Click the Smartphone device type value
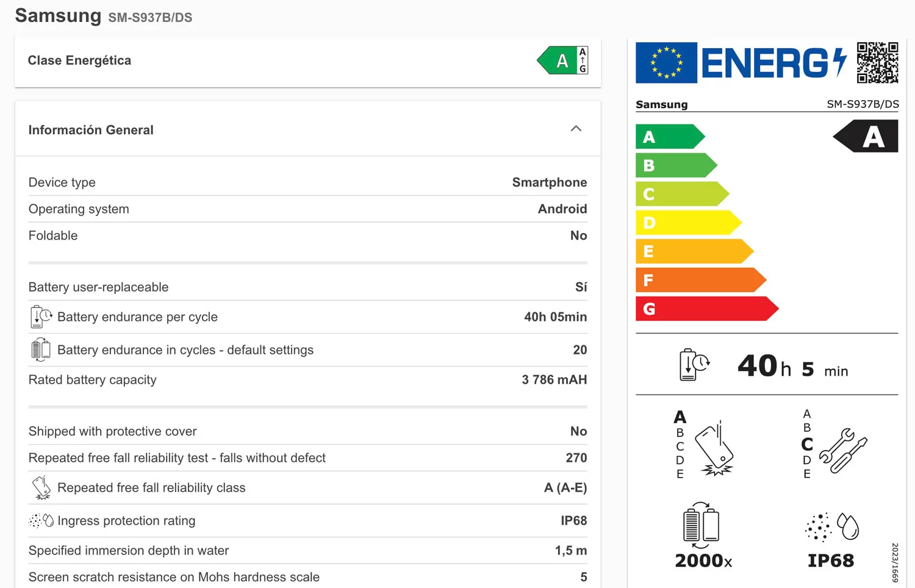 pyautogui.click(x=550, y=182)
